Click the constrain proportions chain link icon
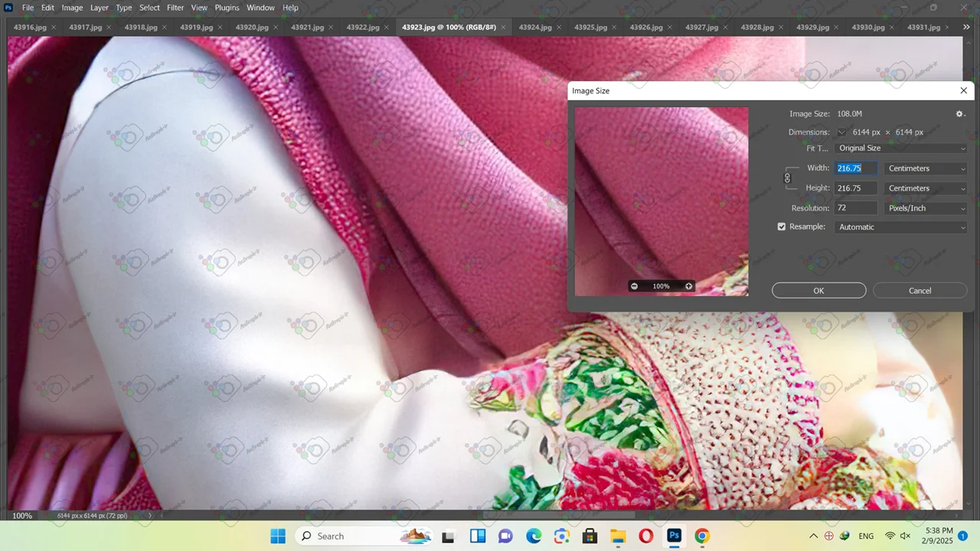Image resolution: width=980 pixels, height=551 pixels. pyautogui.click(x=787, y=178)
